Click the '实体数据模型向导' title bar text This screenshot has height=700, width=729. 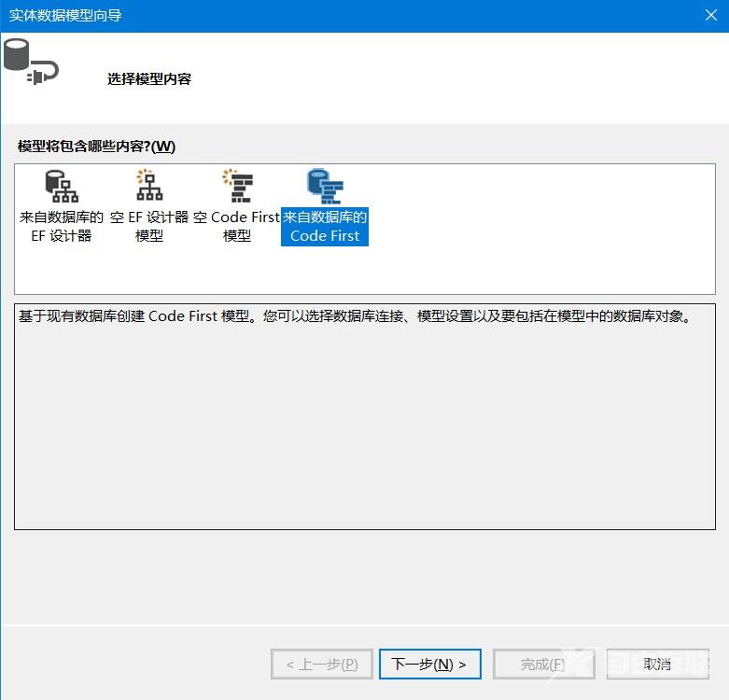[x=65, y=15]
